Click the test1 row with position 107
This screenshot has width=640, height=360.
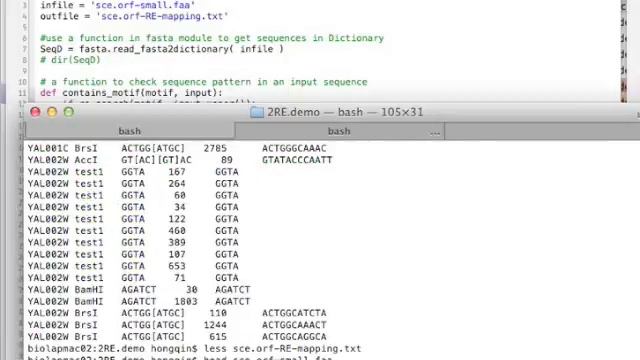click(x=133, y=254)
